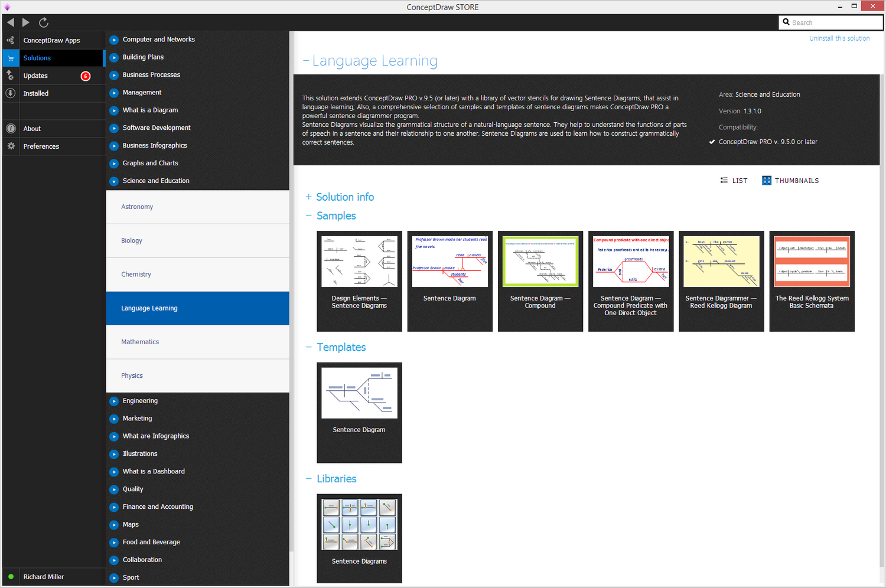Open the Installed section

[x=36, y=93]
